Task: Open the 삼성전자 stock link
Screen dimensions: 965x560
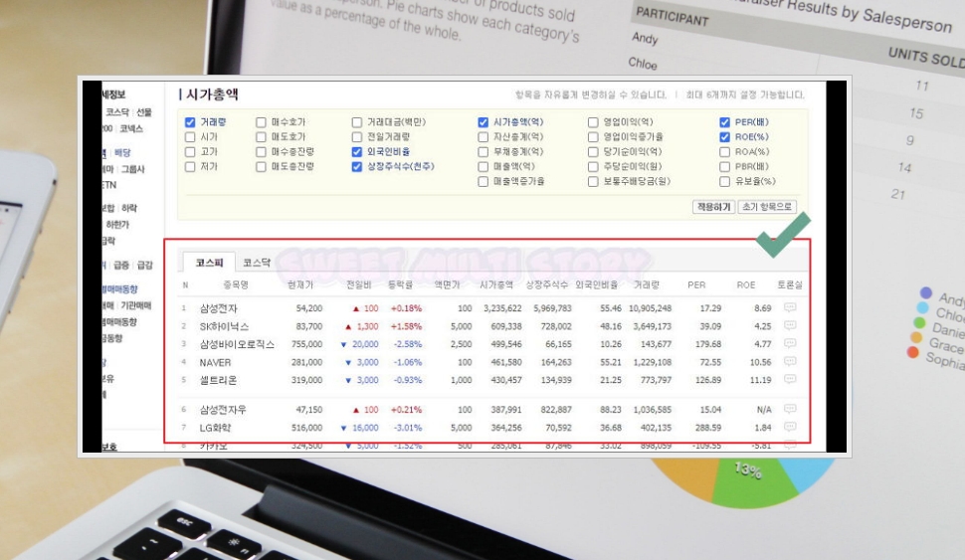Action: pyautogui.click(x=219, y=308)
